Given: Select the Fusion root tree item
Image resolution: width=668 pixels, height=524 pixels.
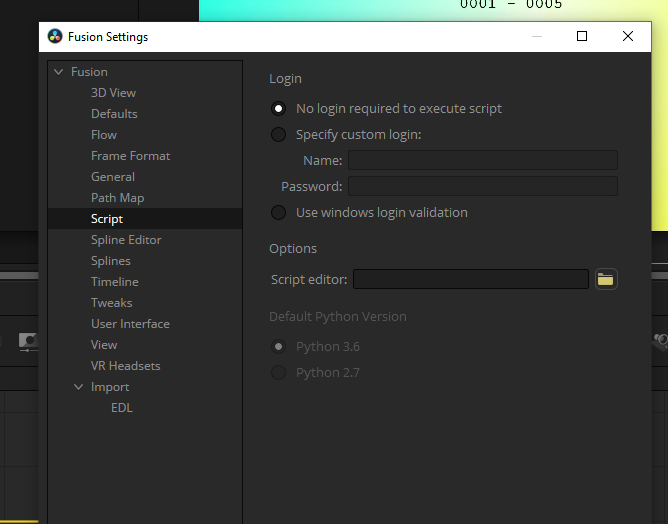Looking at the screenshot, I should click(89, 72).
